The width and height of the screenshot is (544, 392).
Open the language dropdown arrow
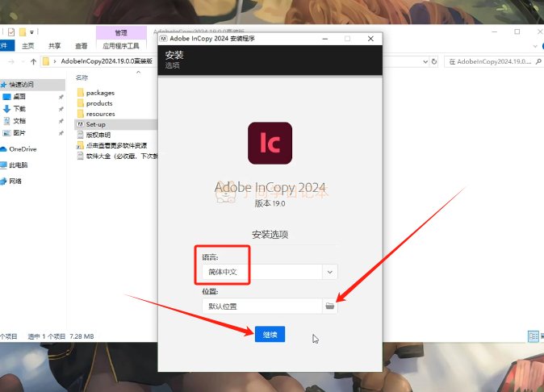(329, 272)
